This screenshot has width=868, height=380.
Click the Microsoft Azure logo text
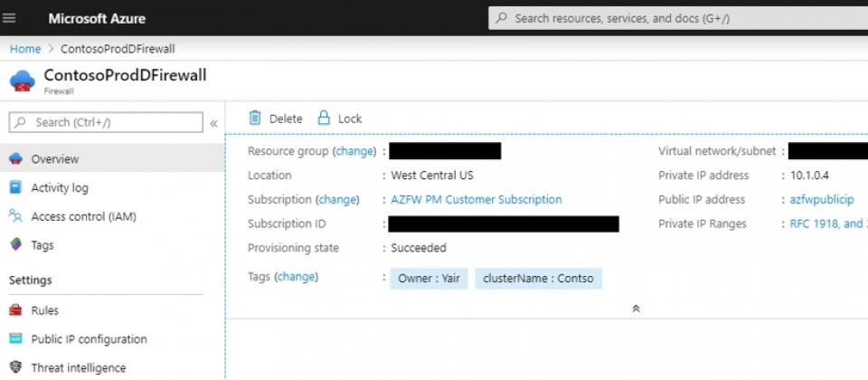click(97, 18)
